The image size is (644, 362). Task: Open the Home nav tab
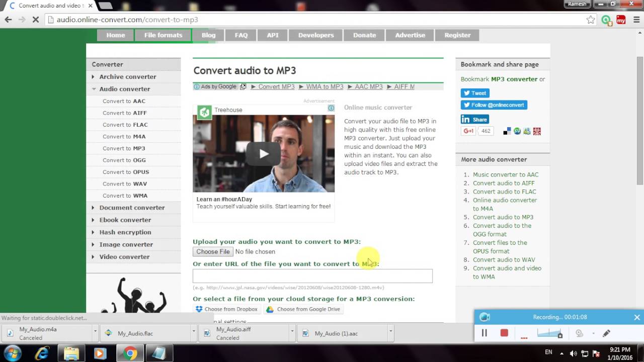point(115,35)
